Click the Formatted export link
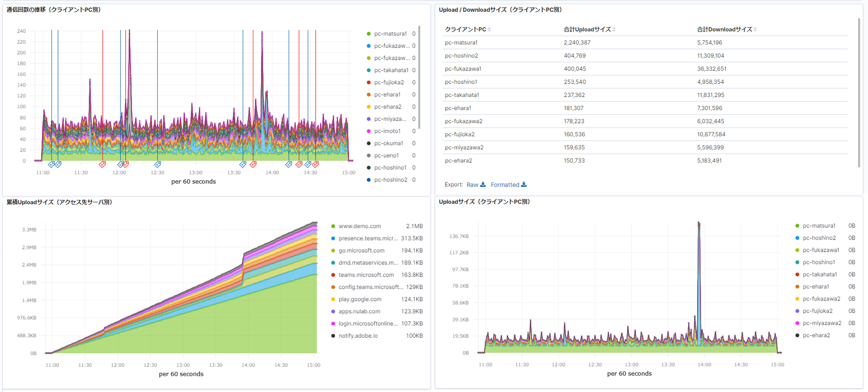Screen dimensions: 868x392 coord(505,185)
